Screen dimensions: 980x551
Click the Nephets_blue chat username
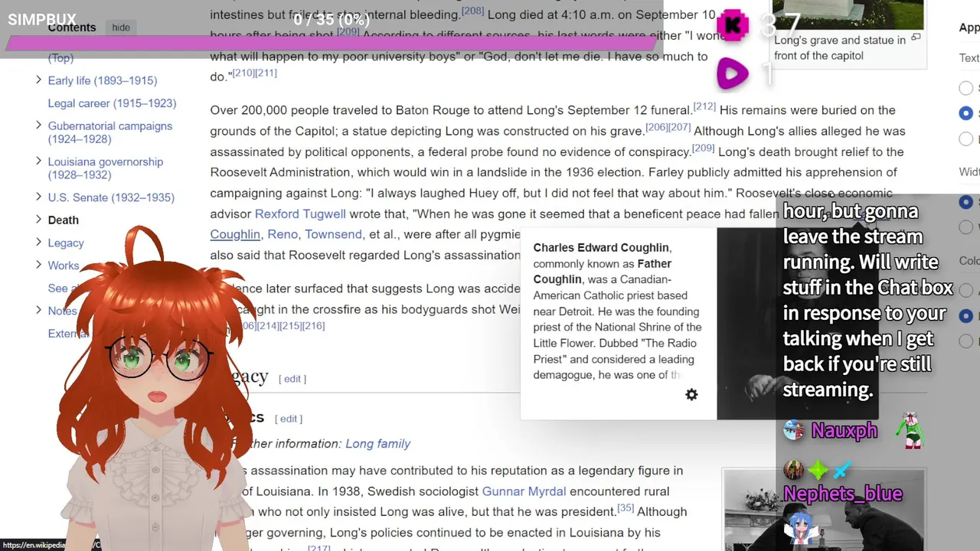(x=842, y=494)
